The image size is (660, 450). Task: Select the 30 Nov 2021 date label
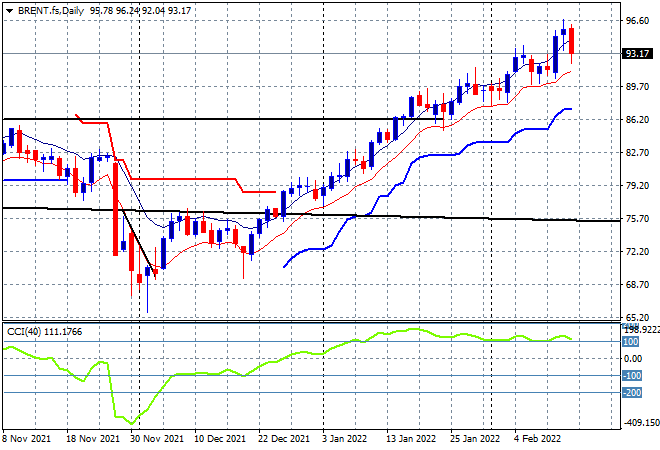(157, 439)
